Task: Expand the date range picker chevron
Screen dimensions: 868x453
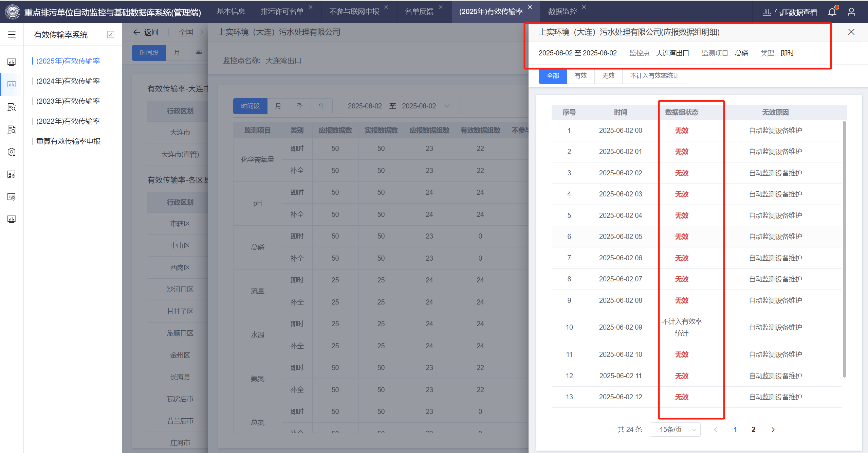Action: click(x=447, y=106)
